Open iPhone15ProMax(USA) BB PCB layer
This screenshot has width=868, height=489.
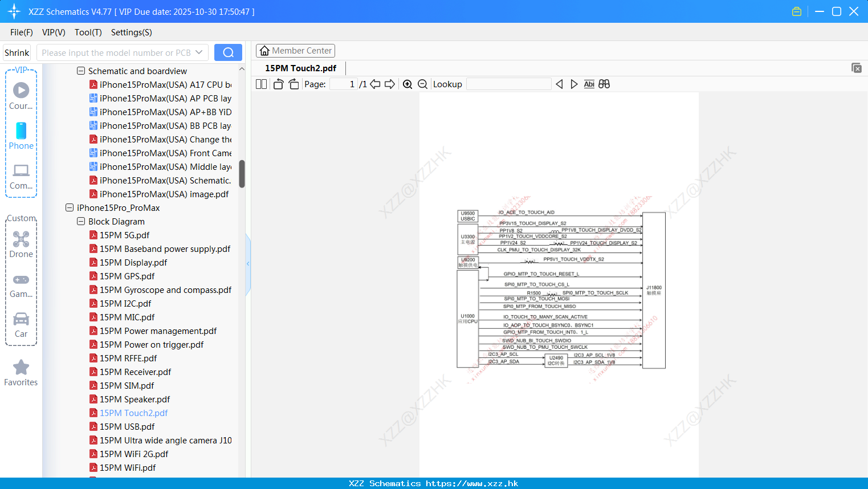165,126
